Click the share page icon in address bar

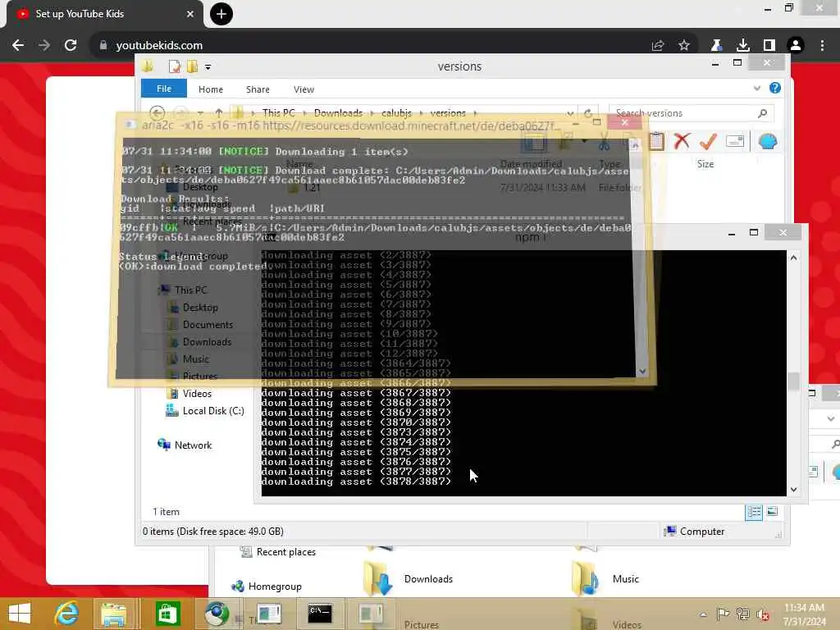point(658,46)
